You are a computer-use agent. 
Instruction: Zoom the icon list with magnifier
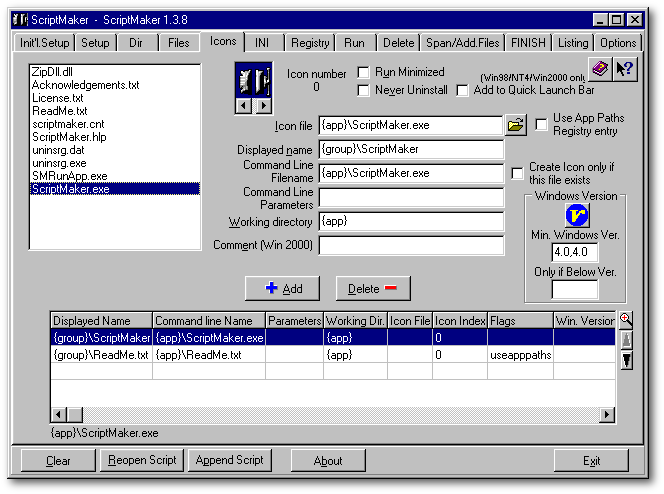point(625,320)
